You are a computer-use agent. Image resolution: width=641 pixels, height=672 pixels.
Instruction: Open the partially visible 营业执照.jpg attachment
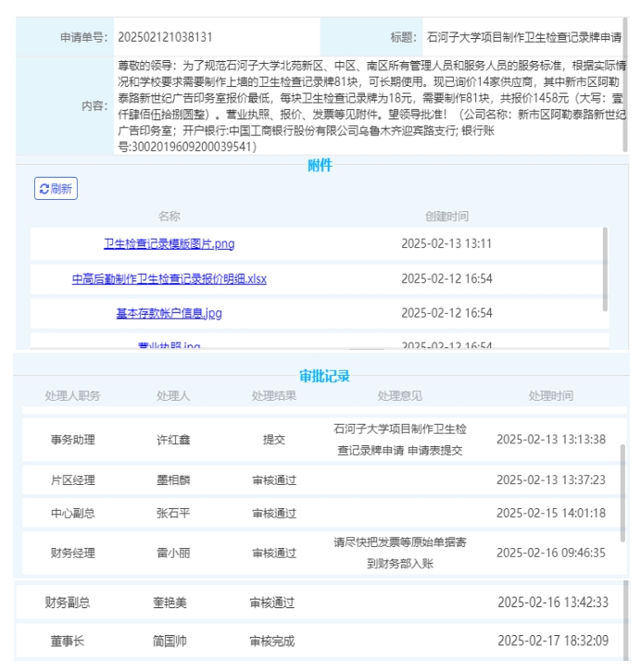click(169, 346)
